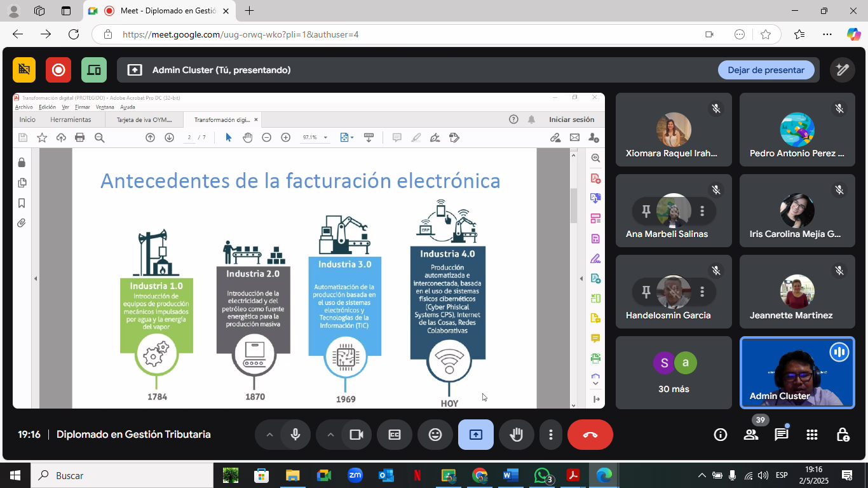This screenshot has height=488, width=868.
Task: Click Iniciar sesión in Acrobat
Action: pyautogui.click(x=571, y=119)
